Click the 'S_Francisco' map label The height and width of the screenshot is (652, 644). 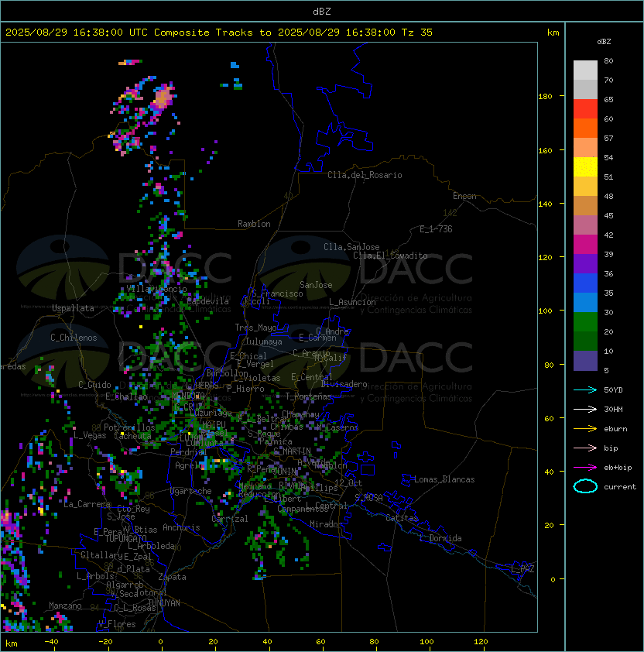point(277,293)
